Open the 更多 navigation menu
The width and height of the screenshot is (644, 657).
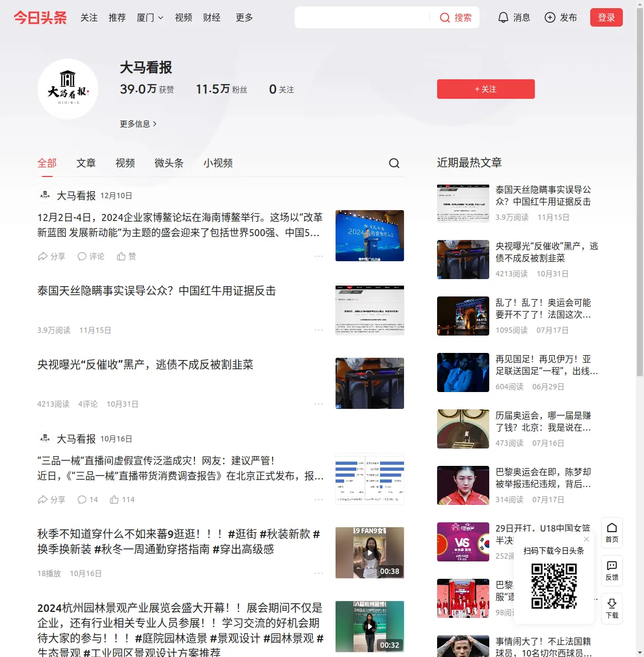click(244, 17)
